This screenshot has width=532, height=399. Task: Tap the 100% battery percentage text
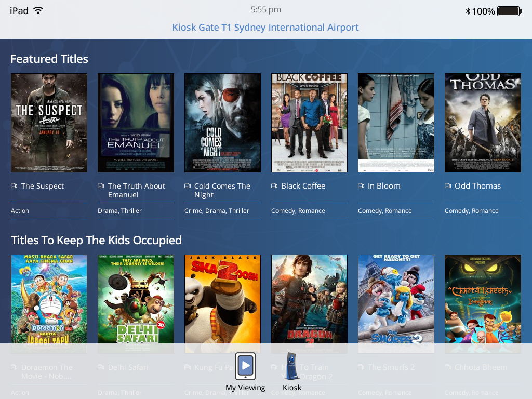484,11
